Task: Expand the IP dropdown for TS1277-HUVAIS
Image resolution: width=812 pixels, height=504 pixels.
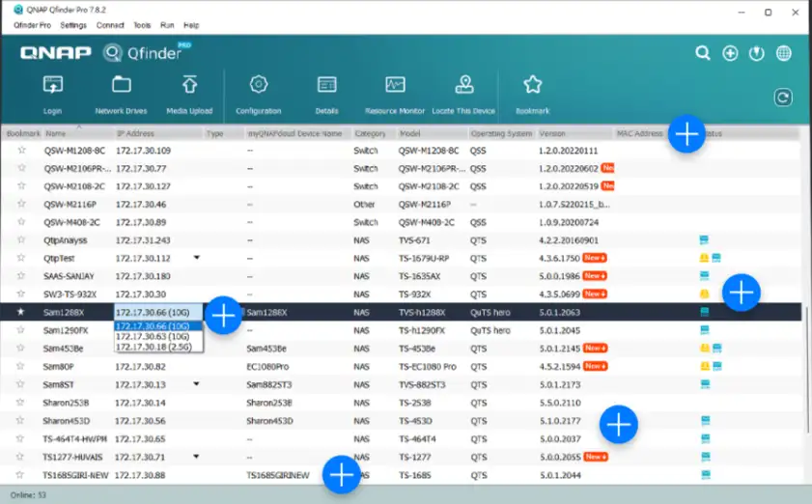Action: 196,457
